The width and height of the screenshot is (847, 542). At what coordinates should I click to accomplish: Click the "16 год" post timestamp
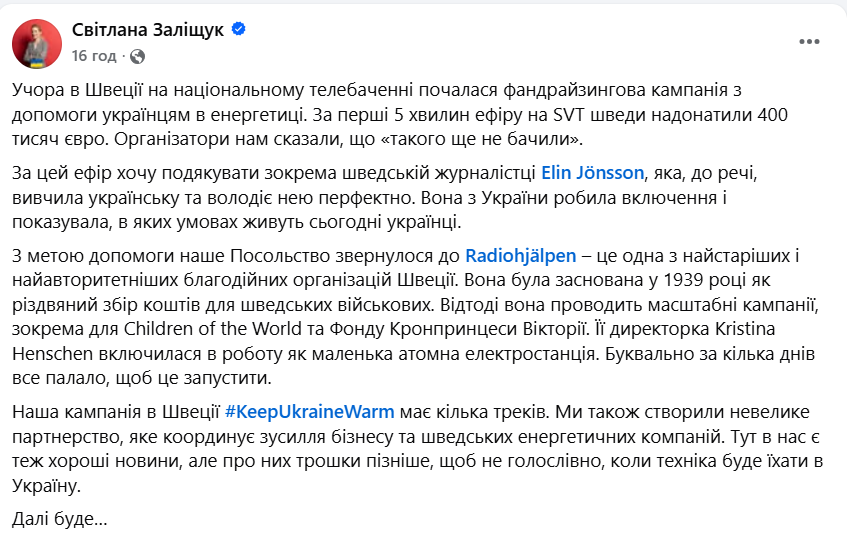[94, 56]
